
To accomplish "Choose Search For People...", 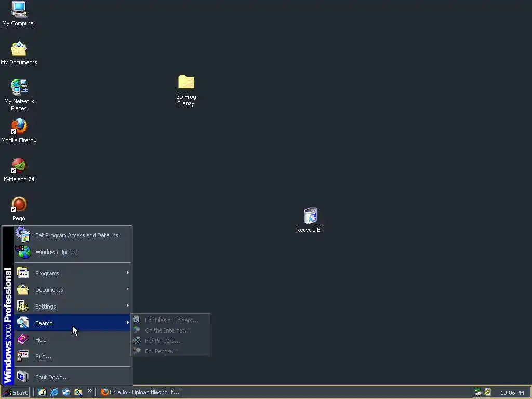I will [x=170, y=351].
